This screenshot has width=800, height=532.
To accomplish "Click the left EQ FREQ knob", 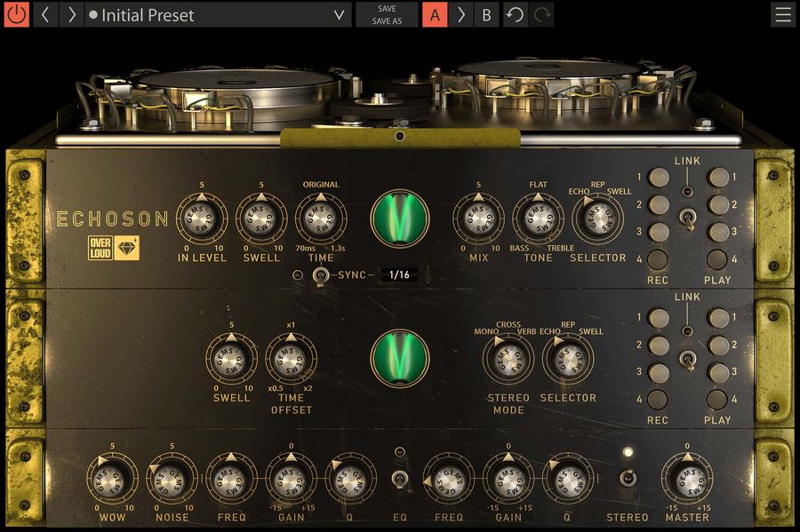I will tap(231, 480).
